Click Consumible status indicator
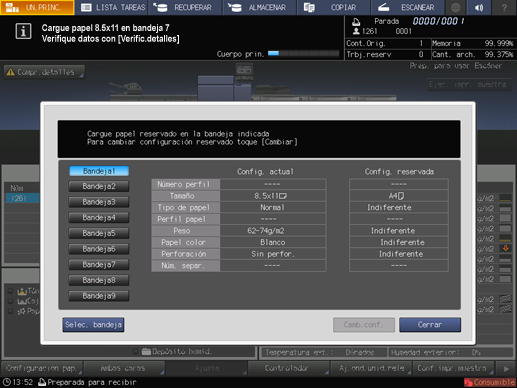Screen dimensions: 517x388 (490, 382)
